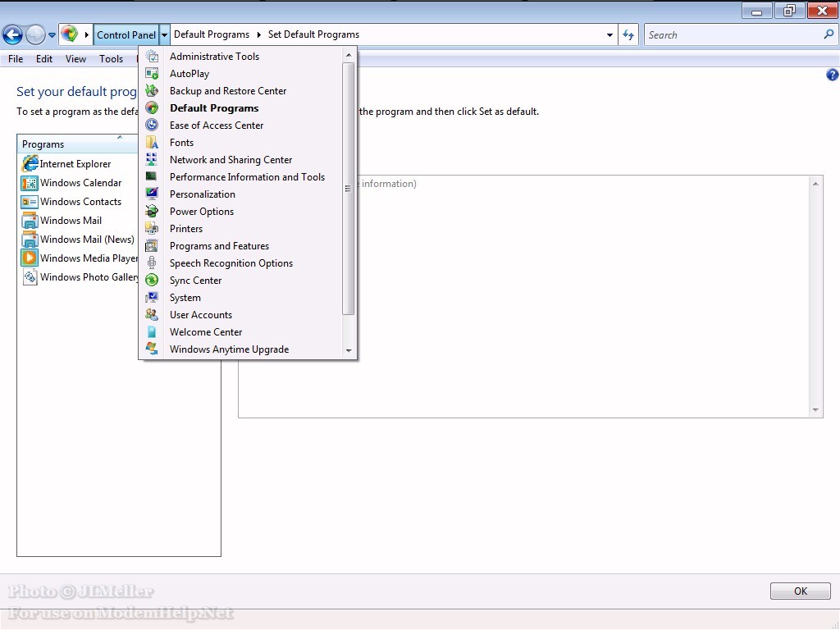
Task: Select Windows Mail (News) in Programs list
Action: pos(87,240)
